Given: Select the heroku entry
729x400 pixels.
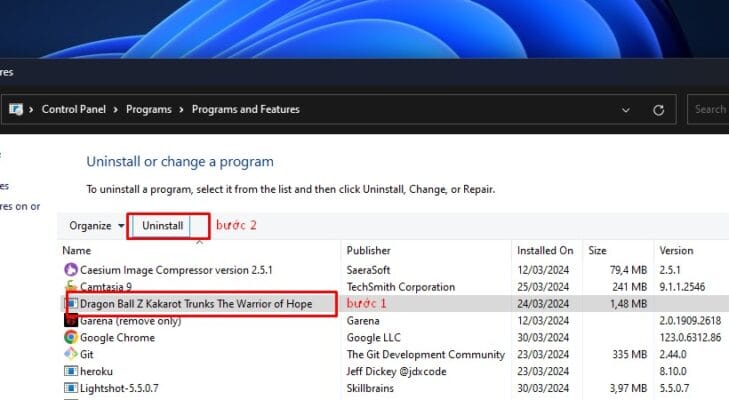Looking at the screenshot, I should point(96,371).
